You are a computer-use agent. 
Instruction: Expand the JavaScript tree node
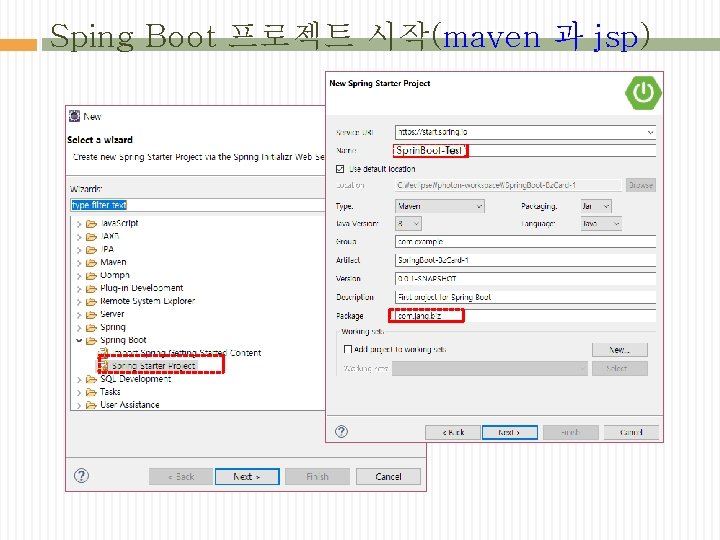(79, 224)
